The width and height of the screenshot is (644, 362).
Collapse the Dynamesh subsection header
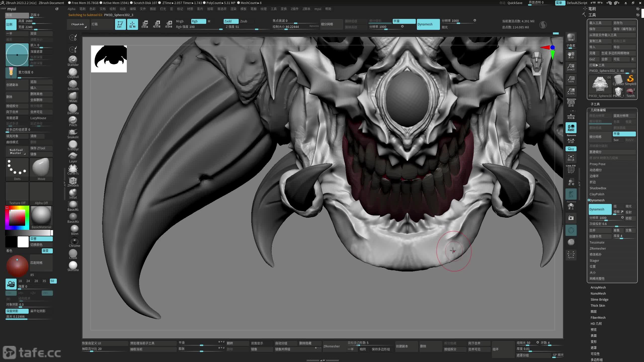coord(597,200)
